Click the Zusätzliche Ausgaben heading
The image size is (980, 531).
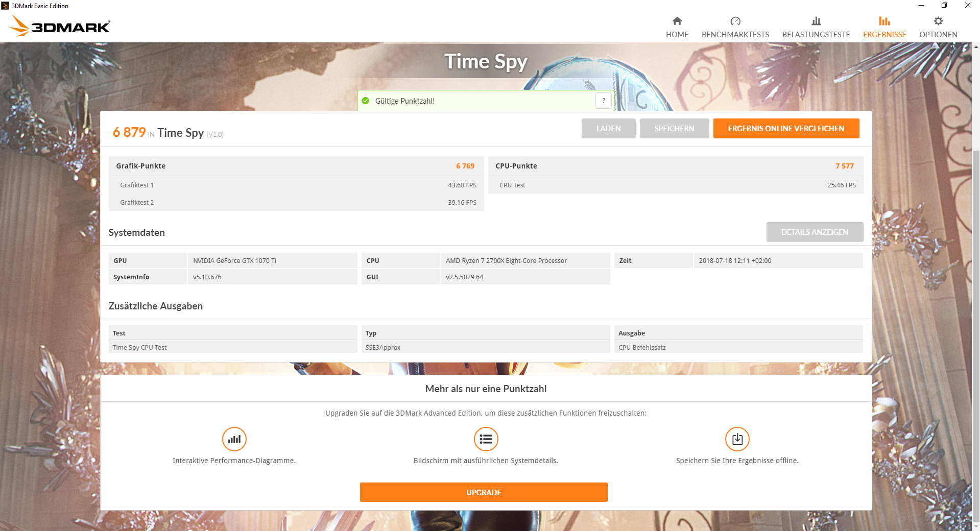tap(155, 306)
